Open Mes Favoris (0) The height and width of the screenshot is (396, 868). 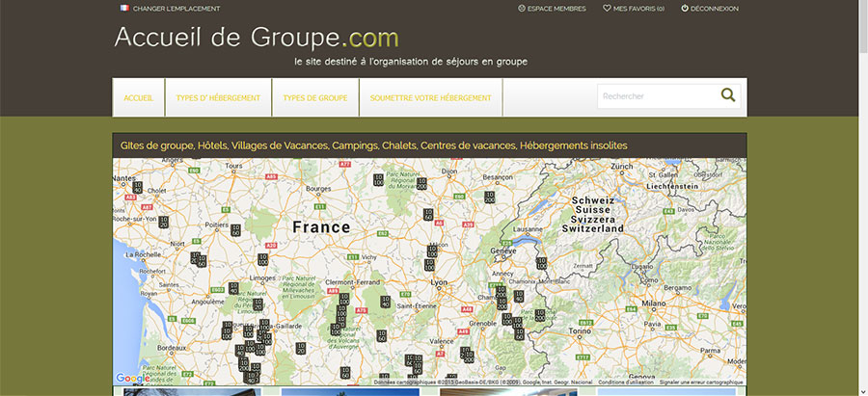point(638,9)
